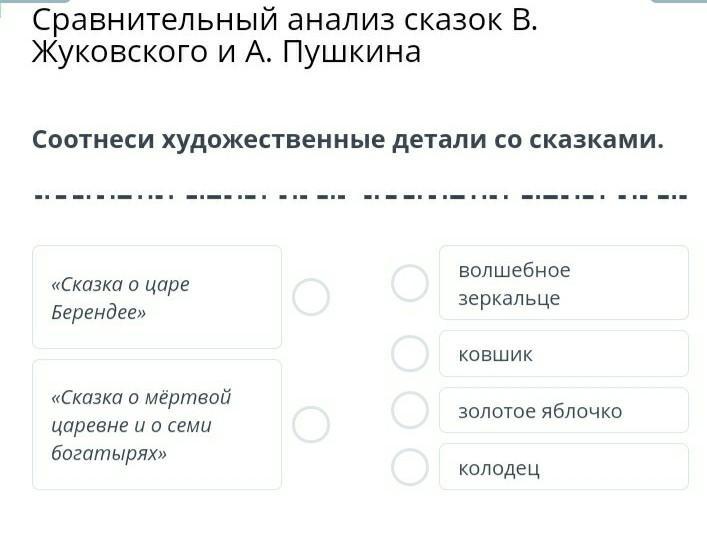Click the left half of the cut-off dashed text line
The height and width of the screenshot is (548, 707).
tap(190, 194)
